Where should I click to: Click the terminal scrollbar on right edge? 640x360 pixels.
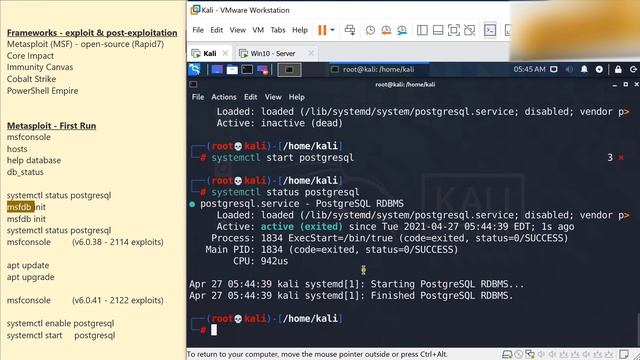pyautogui.click(x=638, y=329)
